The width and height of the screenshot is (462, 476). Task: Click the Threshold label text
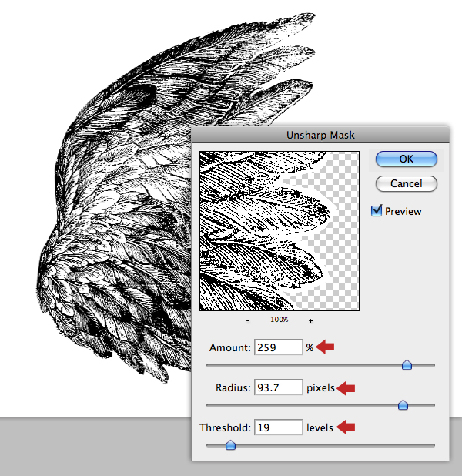click(x=226, y=427)
